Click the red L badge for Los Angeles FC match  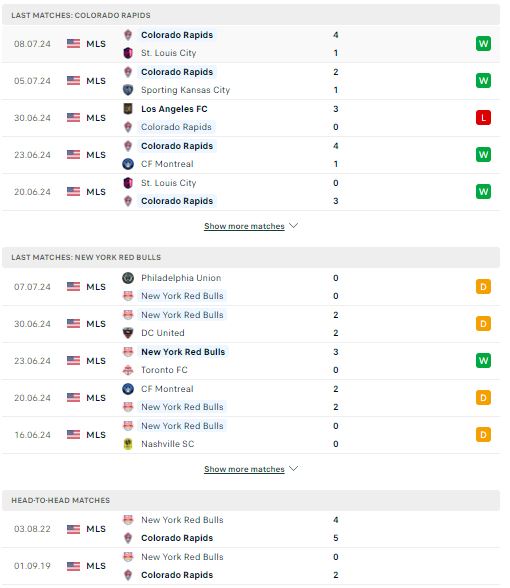click(483, 118)
